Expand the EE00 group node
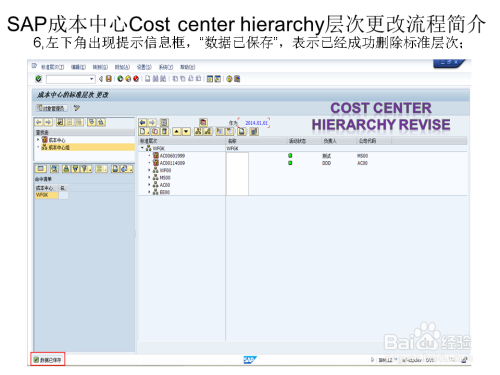Viewport: 500px width, 375px height. 149,192
